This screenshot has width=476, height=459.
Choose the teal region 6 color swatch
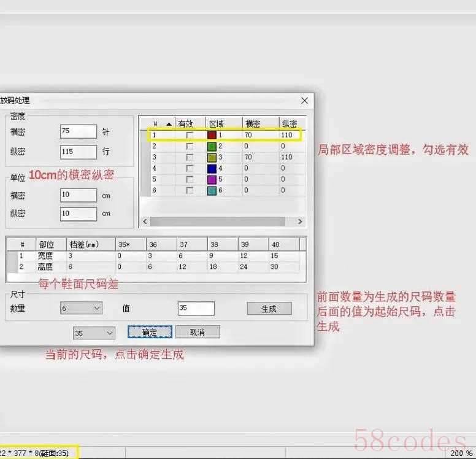coord(212,191)
